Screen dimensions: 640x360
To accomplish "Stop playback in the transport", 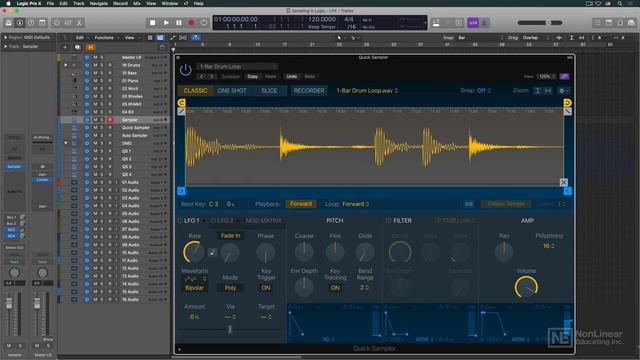I will pos(153,23).
